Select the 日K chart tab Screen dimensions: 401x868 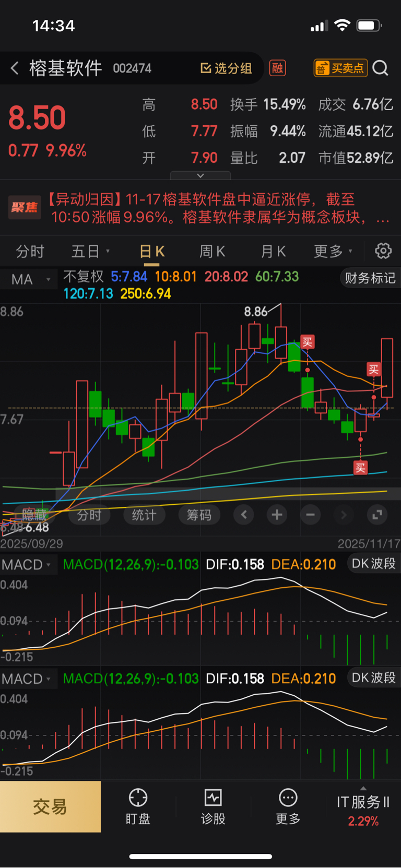point(152,252)
